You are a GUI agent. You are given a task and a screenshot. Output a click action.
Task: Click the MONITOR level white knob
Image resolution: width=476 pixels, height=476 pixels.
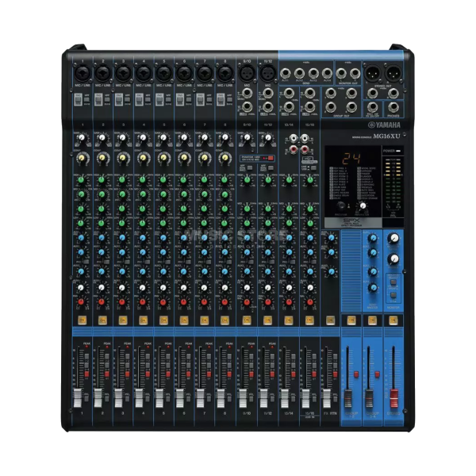click(x=393, y=238)
